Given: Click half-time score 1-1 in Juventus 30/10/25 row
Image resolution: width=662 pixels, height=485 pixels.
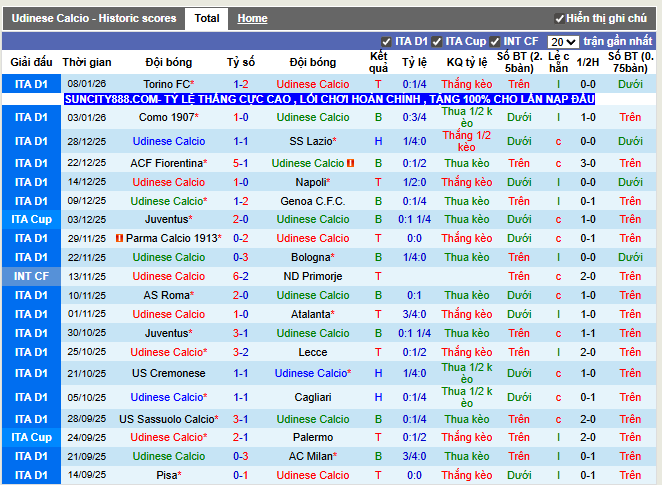Looking at the screenshot, I should coord(588,333).
